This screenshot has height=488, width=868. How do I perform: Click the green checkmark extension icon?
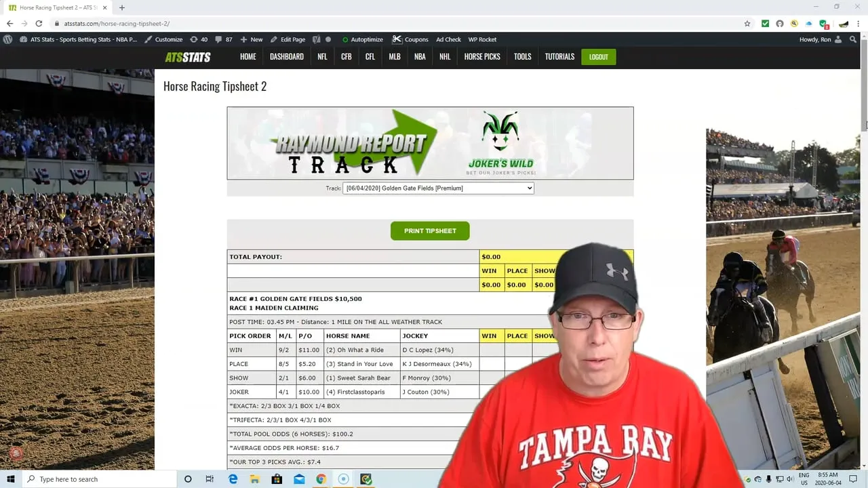click(x=765, y=23)
